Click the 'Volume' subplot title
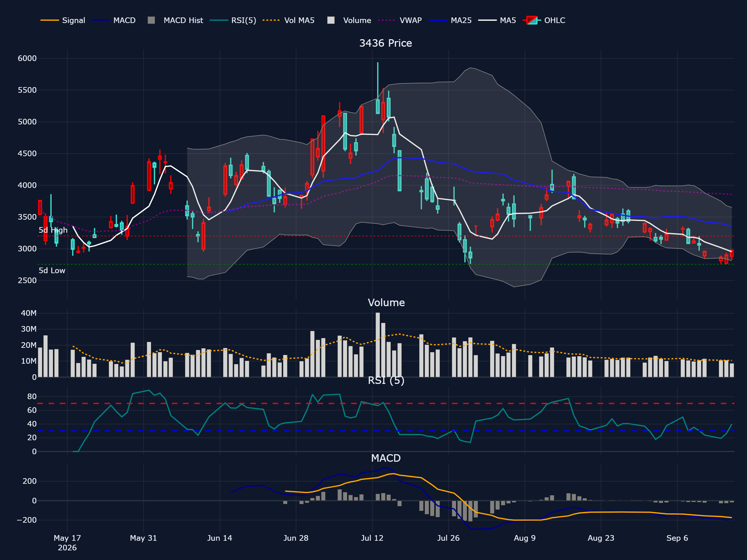 (x=386, y=302)
